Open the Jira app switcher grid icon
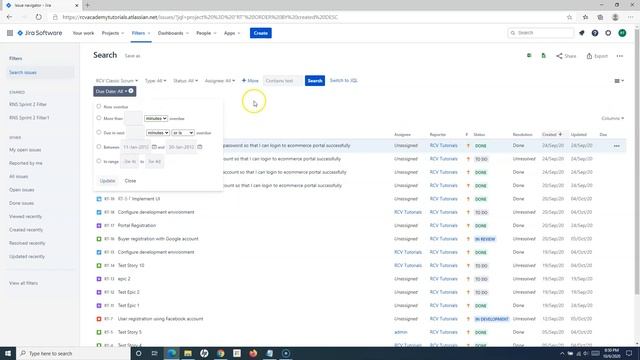This screenshot has height=360, width=640. pos(10,33)
